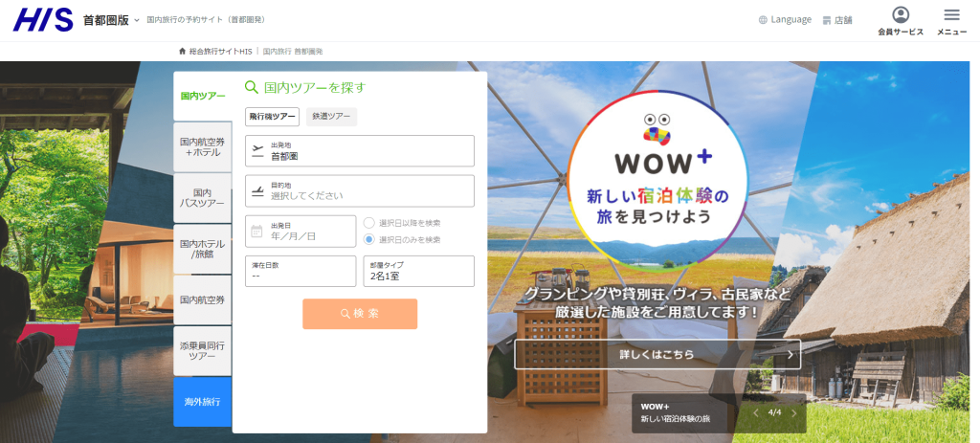Viewport: 980px width, 443px height.
Task: Open 会員サービス account icon
Action: click(x=901, y=21)
